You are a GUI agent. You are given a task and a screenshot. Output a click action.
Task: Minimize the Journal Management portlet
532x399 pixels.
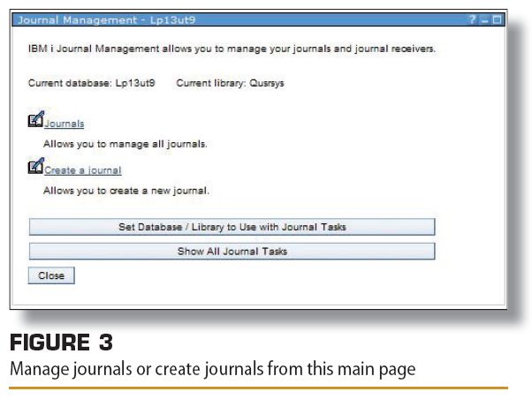(x=485, y=20)
